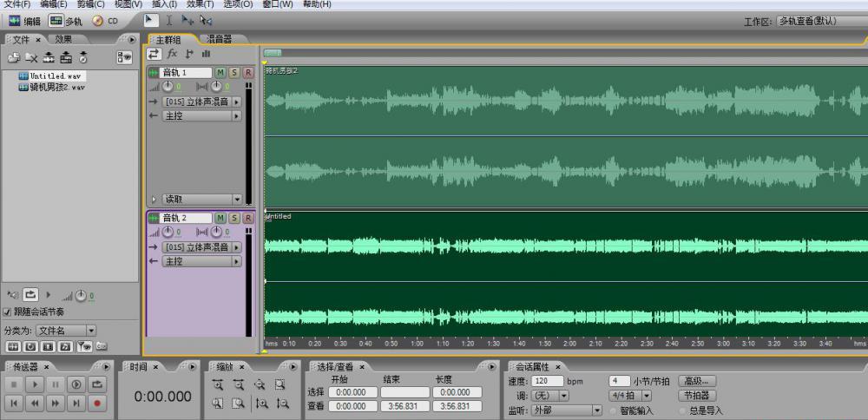Screen dimensions: 868x420
Task: Click the Zoom In Horizontally icon
Action: tap(218, 384)
